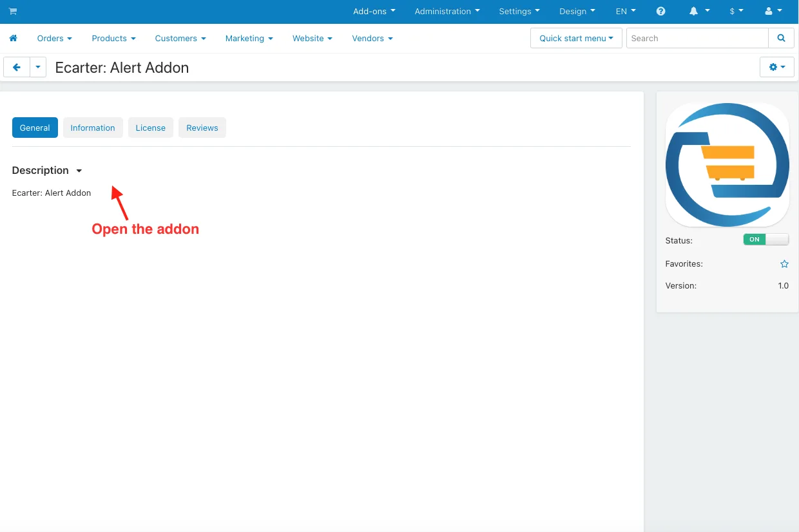Switch to the License tab
799x532 pixels.
(151, 128)
